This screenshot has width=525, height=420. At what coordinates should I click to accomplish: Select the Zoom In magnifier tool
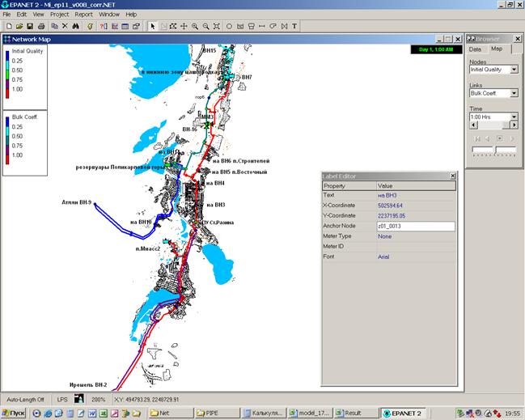pos(195,26)
